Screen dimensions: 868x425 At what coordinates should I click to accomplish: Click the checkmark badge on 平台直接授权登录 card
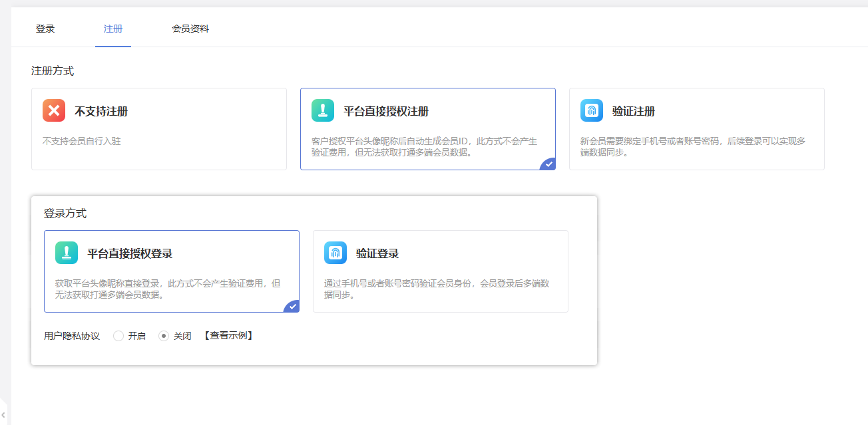tap(293, 307)
